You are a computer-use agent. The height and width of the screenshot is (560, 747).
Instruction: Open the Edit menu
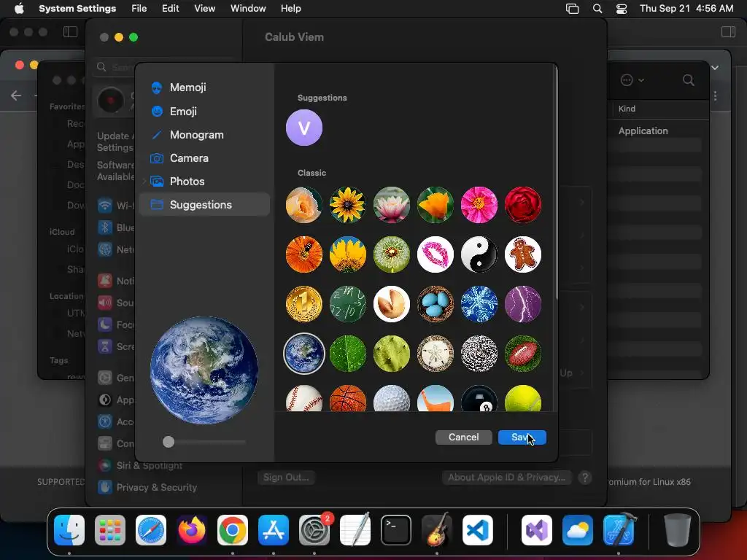[170, 9]
